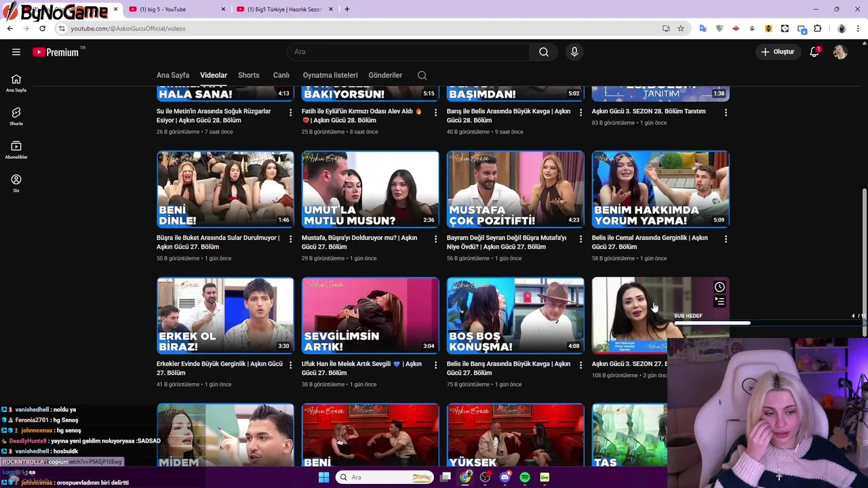This screenshot has height=488, width=868.
Task: Open a new browser tab
Action: (x=347, y=9)
